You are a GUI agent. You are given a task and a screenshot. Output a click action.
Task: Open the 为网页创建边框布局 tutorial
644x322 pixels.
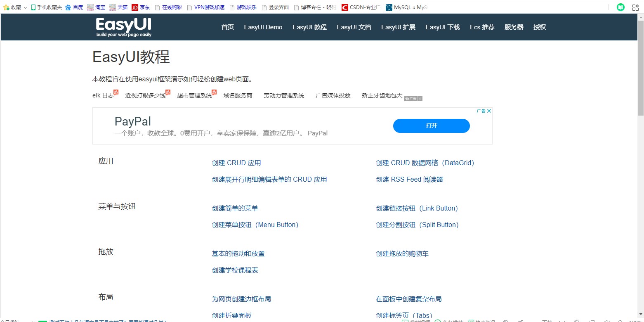tap(241, 299)
